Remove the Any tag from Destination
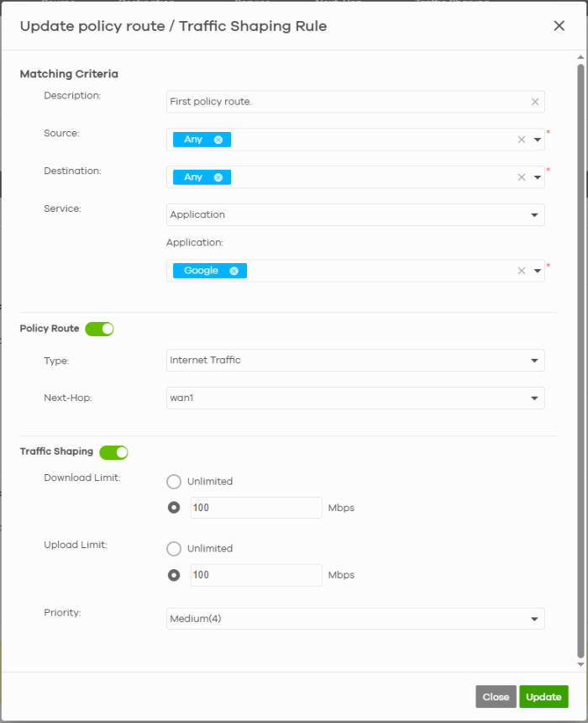The image size is (588, 723). tap(218, 177)
